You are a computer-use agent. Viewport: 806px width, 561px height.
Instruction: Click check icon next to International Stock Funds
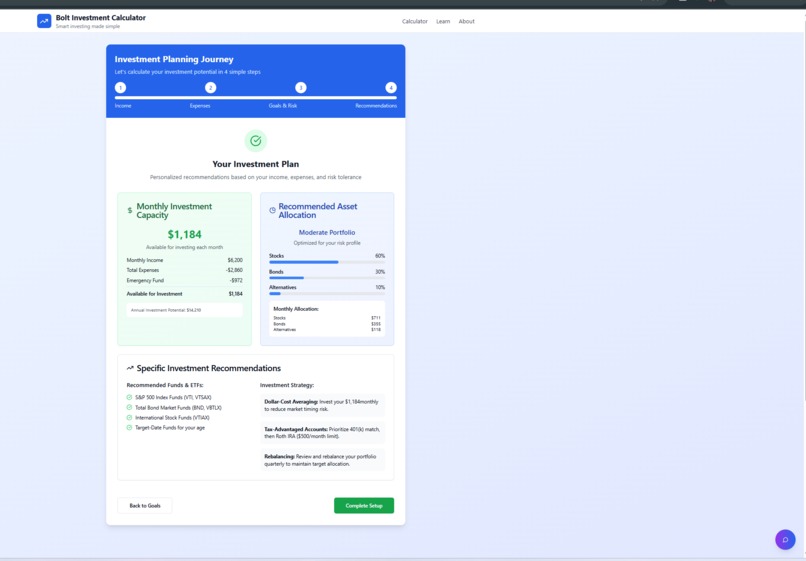(129, 418)
